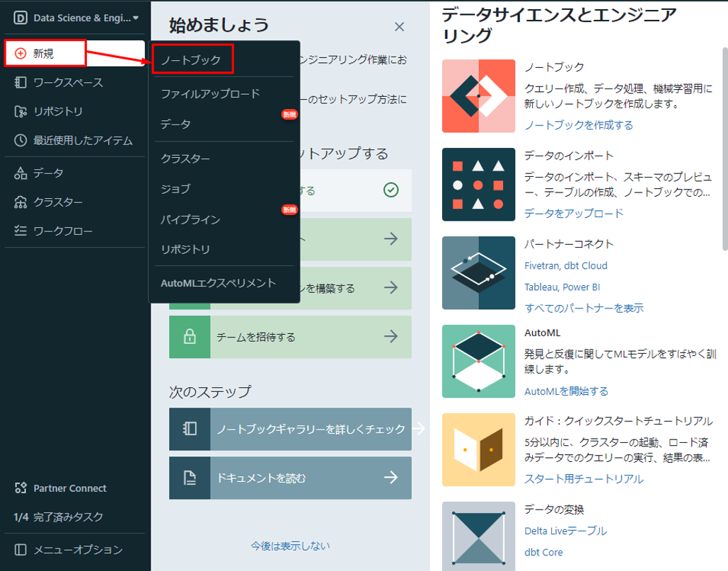728x571 pixels.
Task: Click the リポジトリ sidebar icon
Action: [21, 112]
